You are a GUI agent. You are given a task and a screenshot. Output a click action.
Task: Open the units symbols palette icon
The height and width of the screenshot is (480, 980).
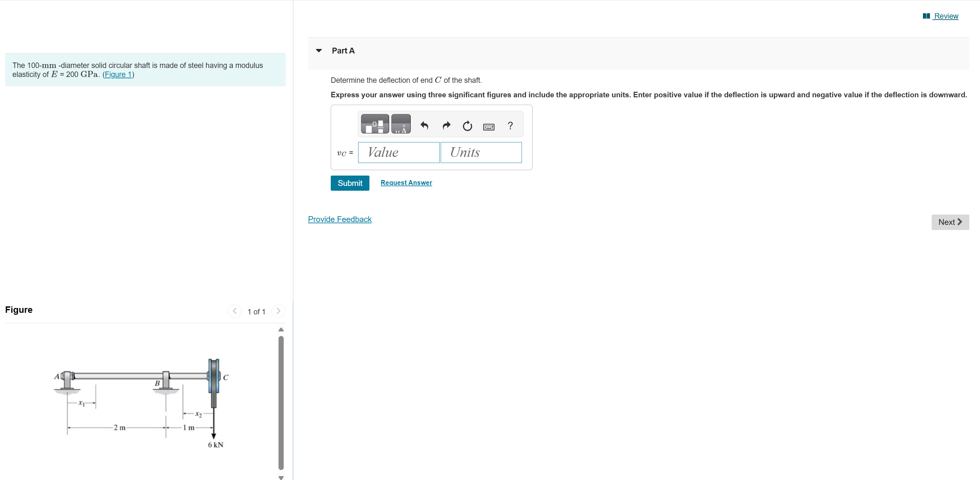tap(401, 124)
